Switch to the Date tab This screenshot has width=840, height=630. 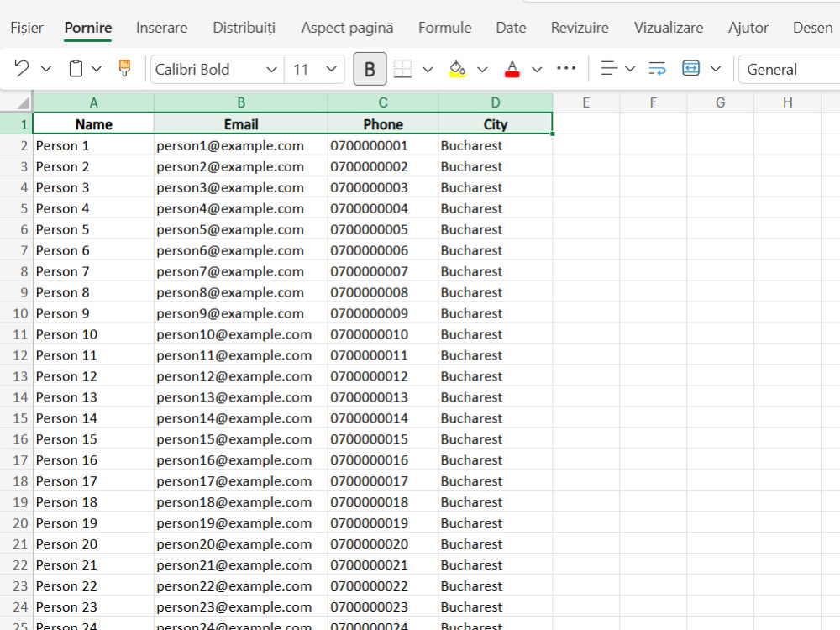coord(511,28)
